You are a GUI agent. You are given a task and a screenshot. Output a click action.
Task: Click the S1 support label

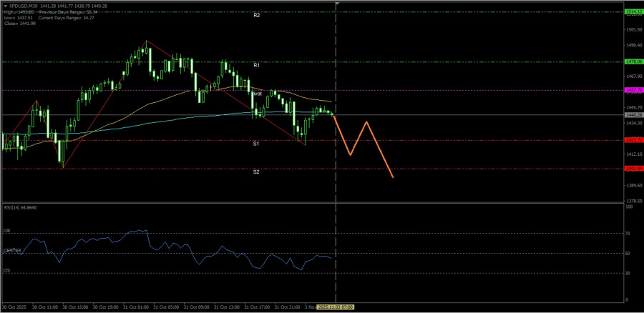[256, 144]
